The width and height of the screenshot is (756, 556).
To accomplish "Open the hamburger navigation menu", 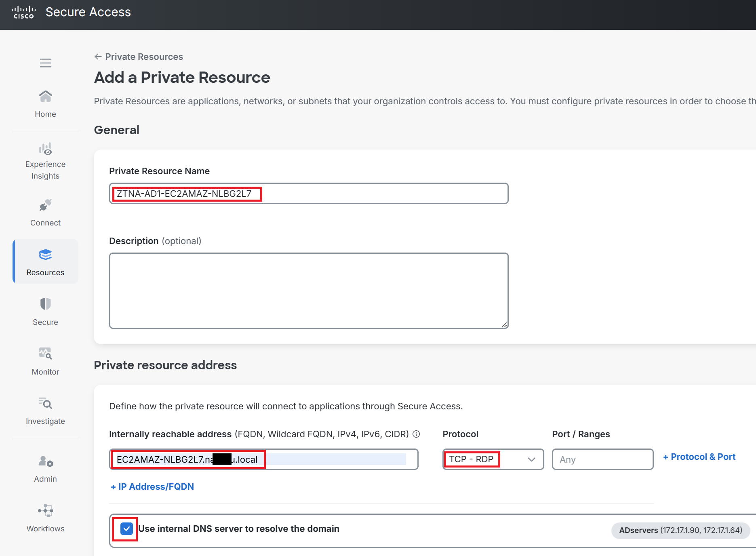I will click(45, 63).
